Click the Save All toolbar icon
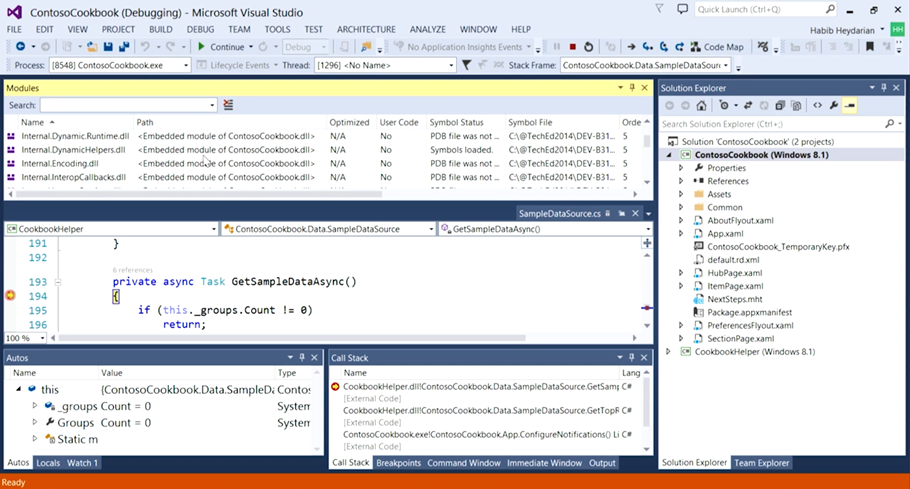Image resolution: width=910 pixels, height=489 pixels. [x=124, y=47]
